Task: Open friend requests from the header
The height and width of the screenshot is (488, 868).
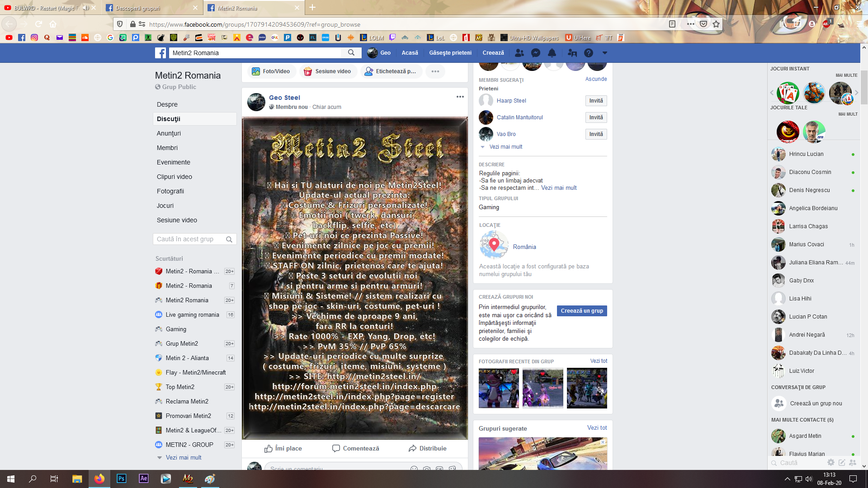Action: pyautogui.click(x=519, y=53)
